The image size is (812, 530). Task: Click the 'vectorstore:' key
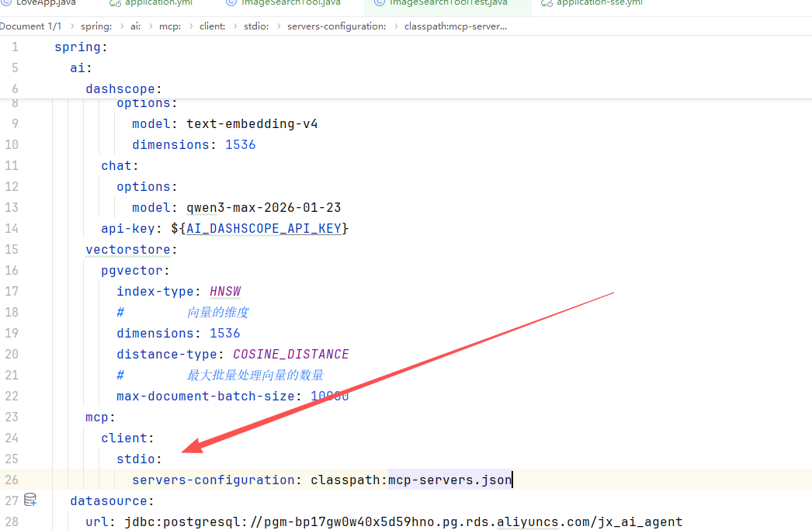[x=131, y=249]
